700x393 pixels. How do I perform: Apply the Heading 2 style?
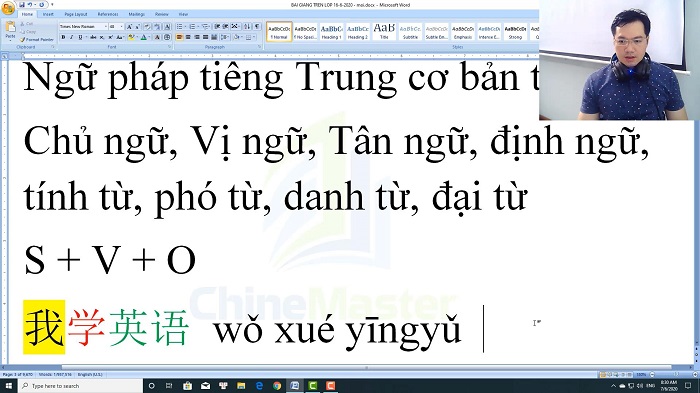pyautogui.click(x=358, y=32)
